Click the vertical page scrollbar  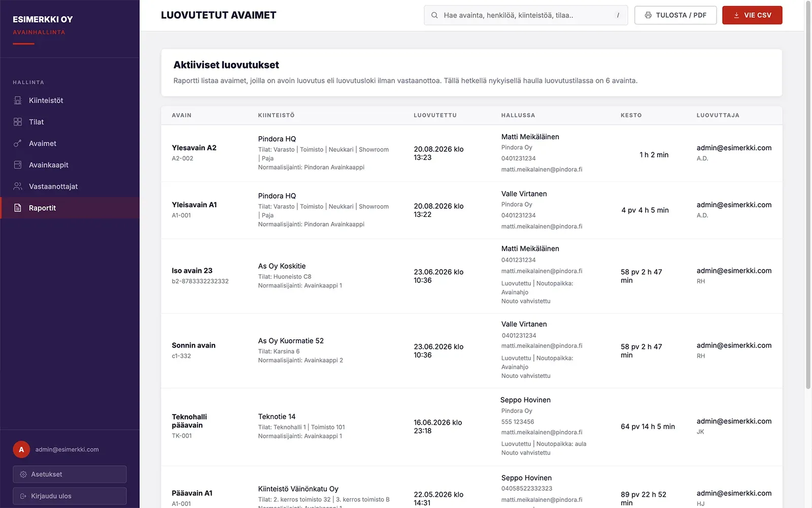point(808,195)
